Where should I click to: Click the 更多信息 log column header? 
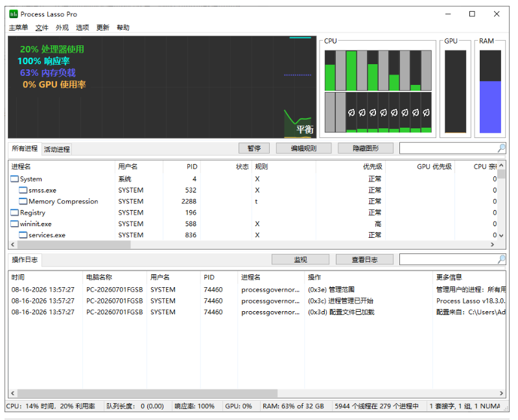point(469,277)
